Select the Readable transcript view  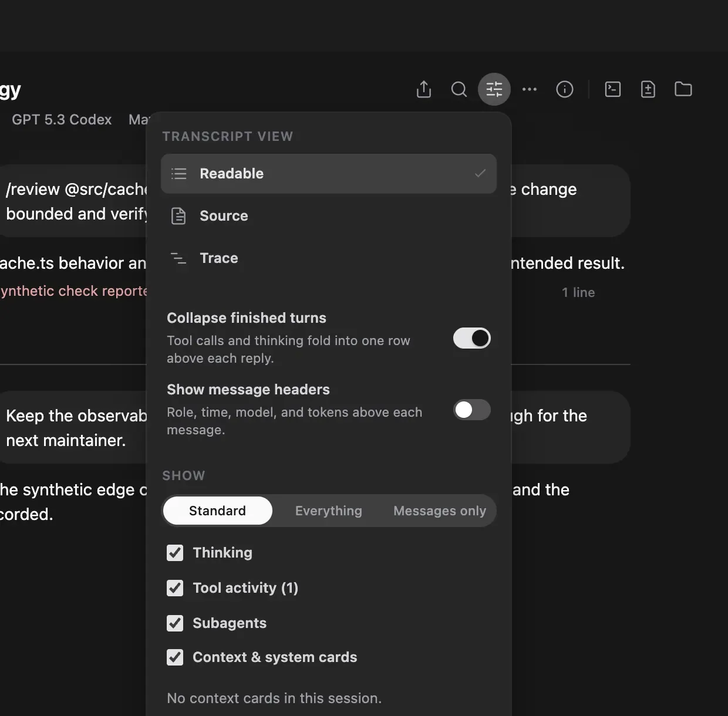pyautogui.click(x=329, y=174)
